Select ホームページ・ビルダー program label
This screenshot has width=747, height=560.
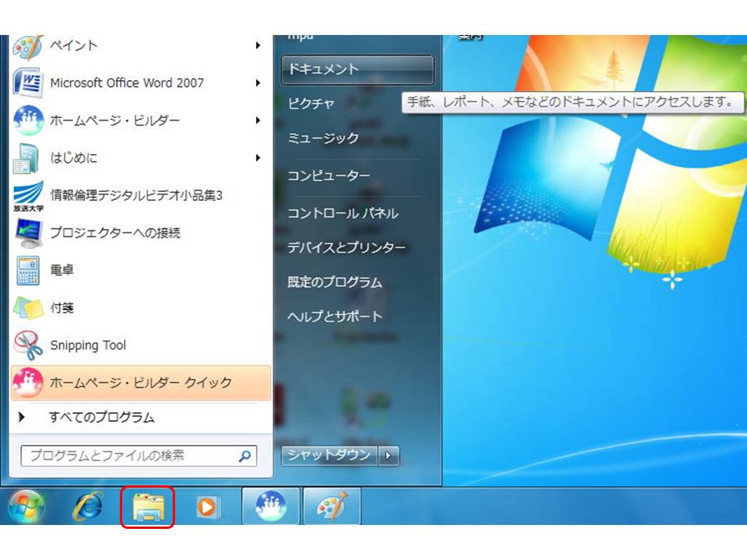[x=115, y=120]
